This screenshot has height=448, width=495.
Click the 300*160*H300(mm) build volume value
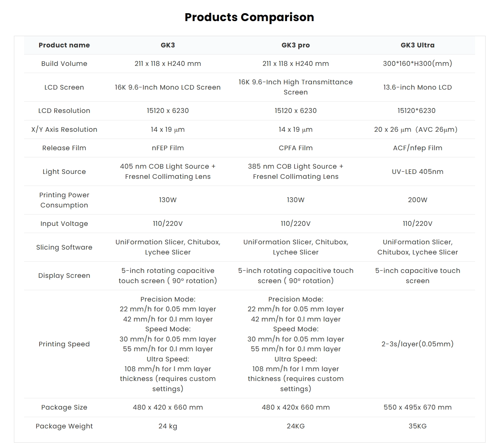click(418, 64)
